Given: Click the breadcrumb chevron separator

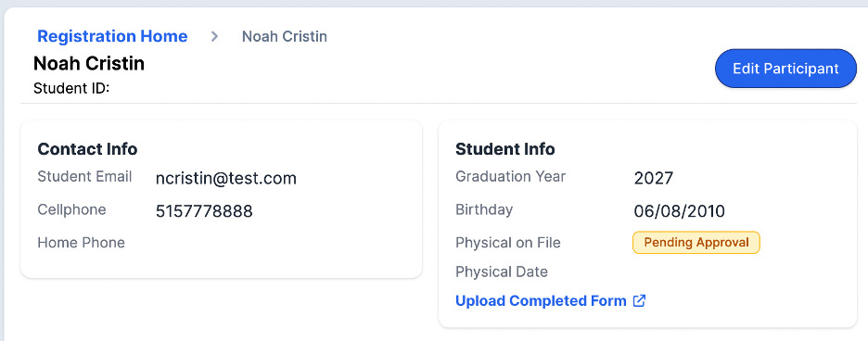Looking at the screenshot, I should coord(215,37).
